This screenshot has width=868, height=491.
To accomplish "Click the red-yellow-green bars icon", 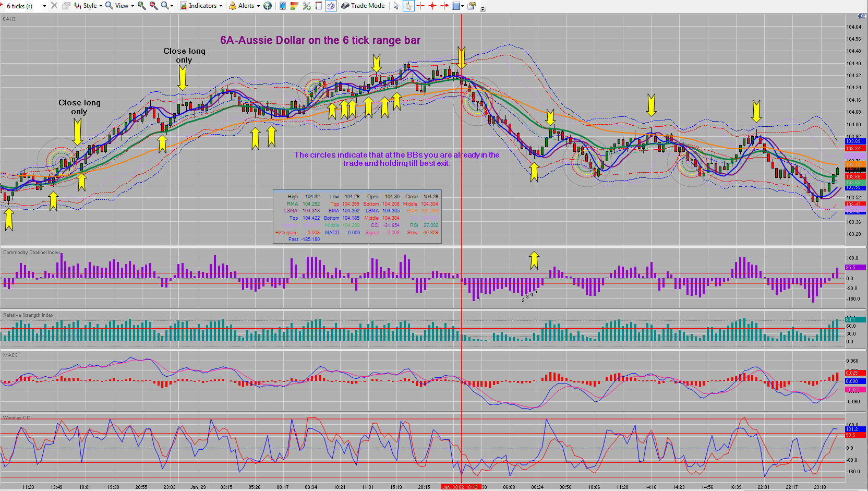I will pyautogui.click(x=294, y=6).
